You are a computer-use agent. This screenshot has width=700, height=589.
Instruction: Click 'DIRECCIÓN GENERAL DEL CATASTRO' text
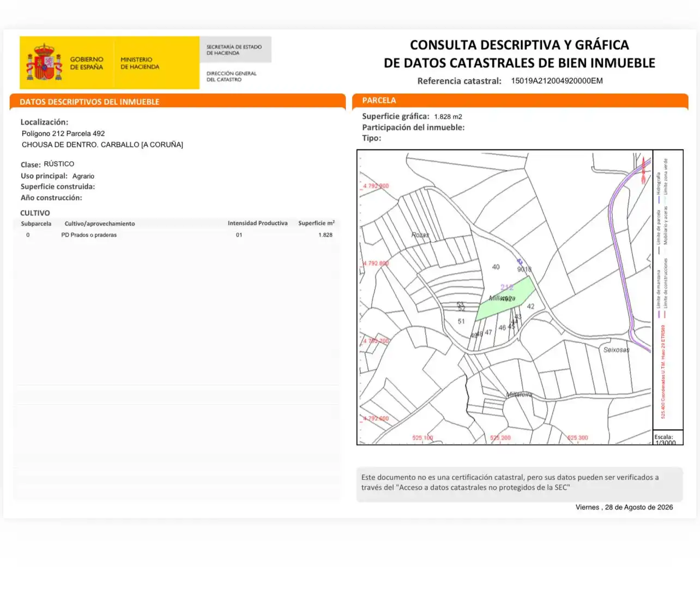pyautogui.click(x=231, y=76)
